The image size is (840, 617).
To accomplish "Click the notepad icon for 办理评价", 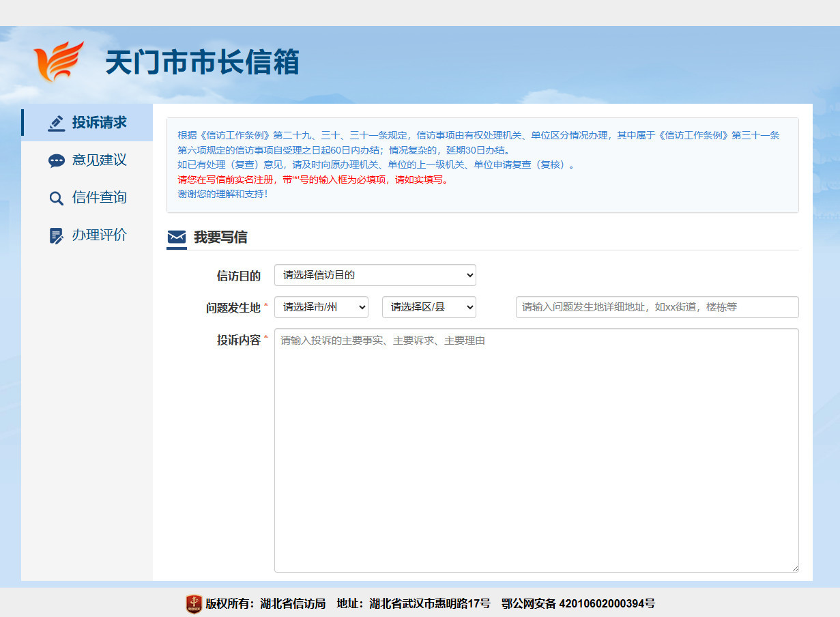I will pyautogui.click(x=57, y=236).
